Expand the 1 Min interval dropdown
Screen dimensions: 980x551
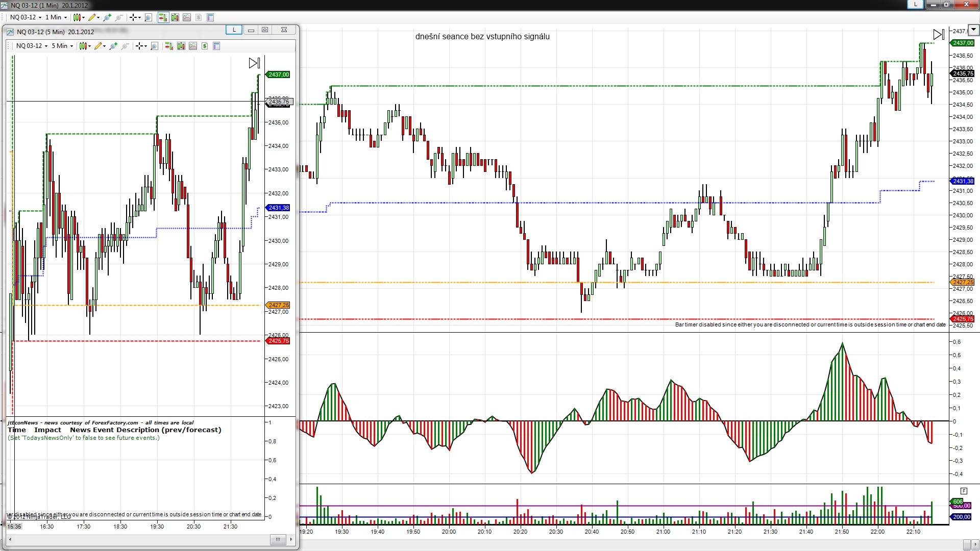pos(56,17)
